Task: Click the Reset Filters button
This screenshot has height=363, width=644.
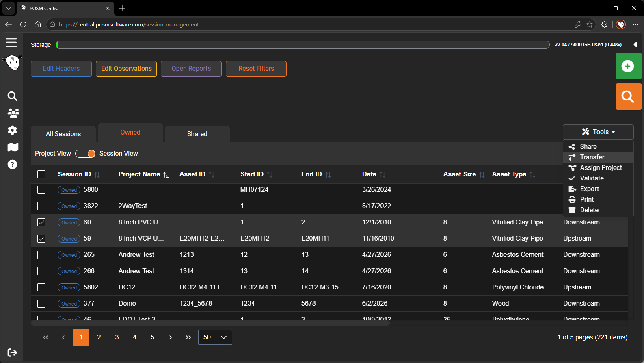Action: pos(256,69)
